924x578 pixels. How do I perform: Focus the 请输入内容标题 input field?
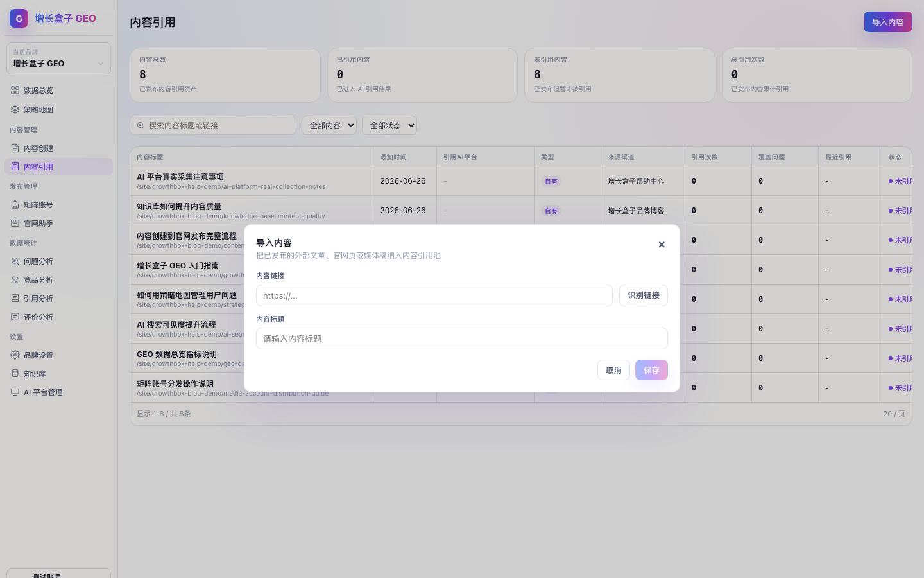462,338
